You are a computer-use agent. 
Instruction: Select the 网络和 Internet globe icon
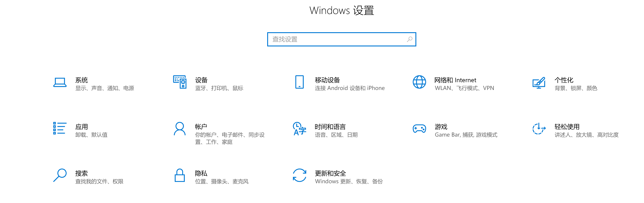coord(419,82)
